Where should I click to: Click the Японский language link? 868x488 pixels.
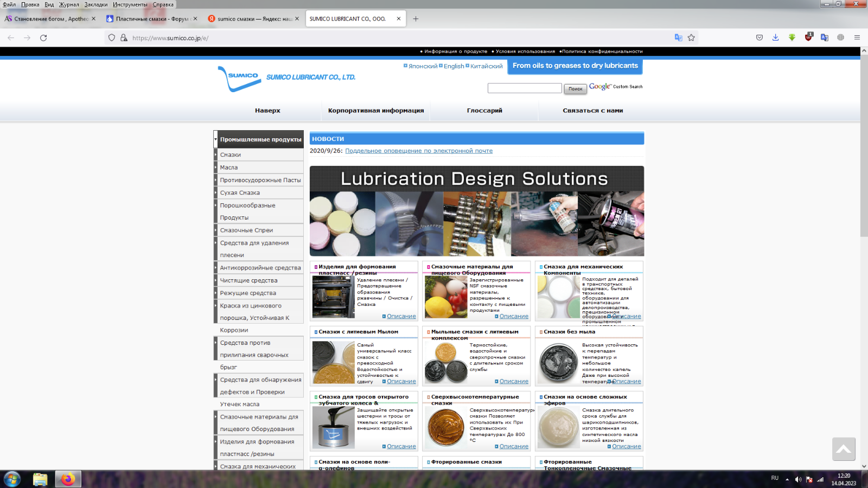point(423,66)
